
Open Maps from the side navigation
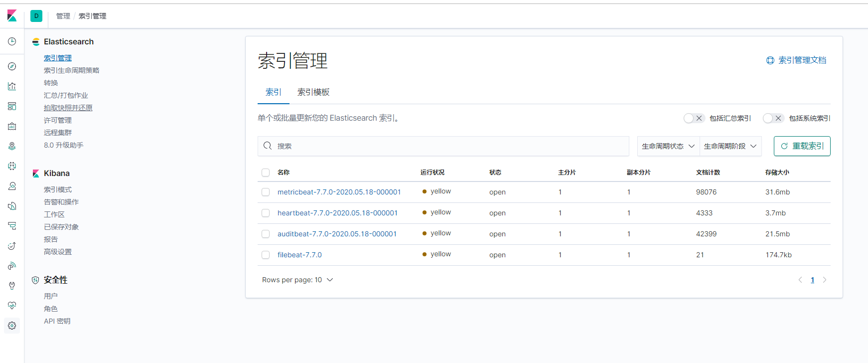12,146
